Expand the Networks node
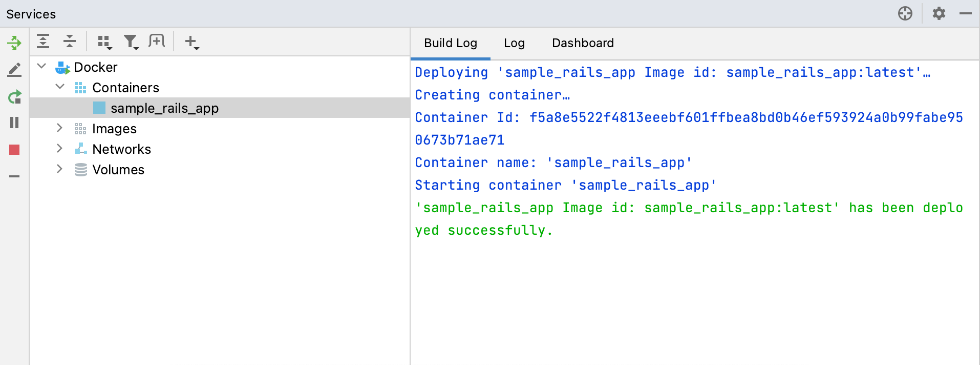The width and height of the screenshot is (980, 365). click(x=59, y=149)
